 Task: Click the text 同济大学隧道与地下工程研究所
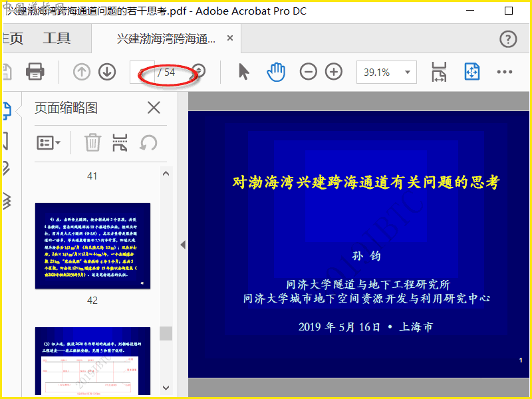click(368, 285)
